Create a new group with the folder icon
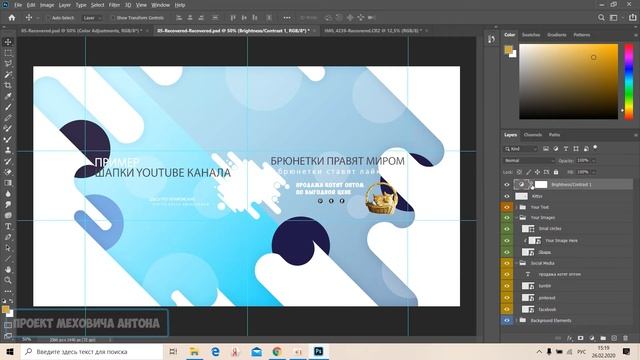The height and width of the screenshot is (360, 640). (603, 338)
